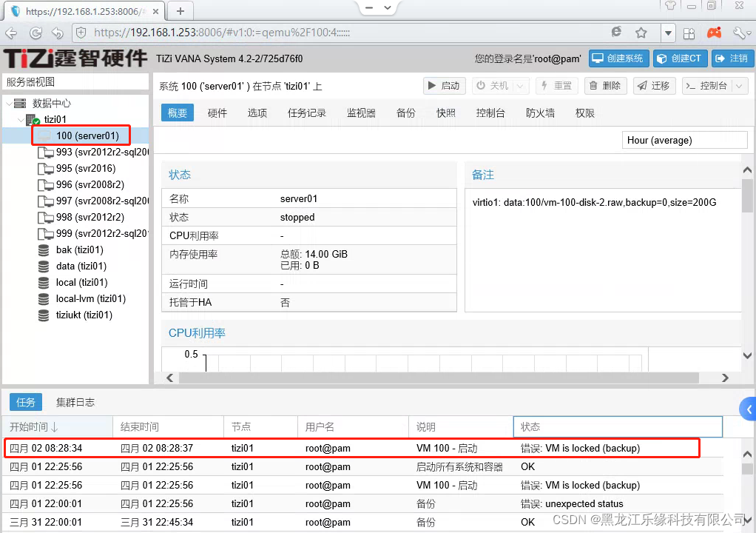Collapse the tizi01 tree node

coord(21,119)
